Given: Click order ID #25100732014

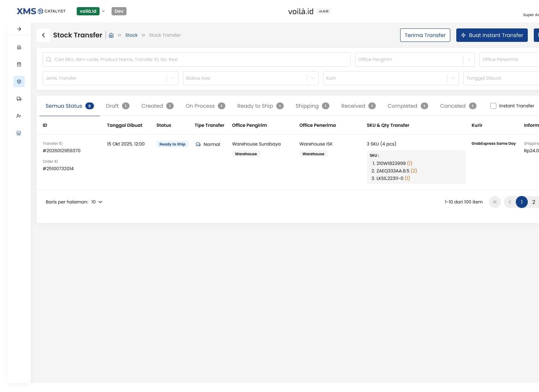Looking at the screenshot, I should coord(58,169).
